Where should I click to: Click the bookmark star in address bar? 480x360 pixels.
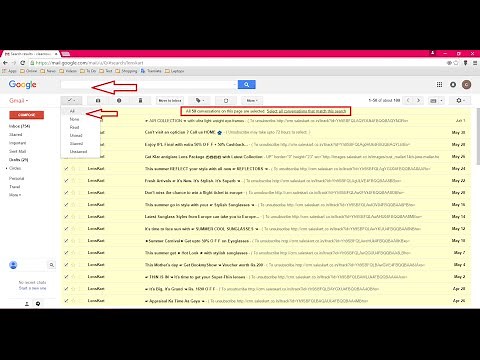(456, 63)
